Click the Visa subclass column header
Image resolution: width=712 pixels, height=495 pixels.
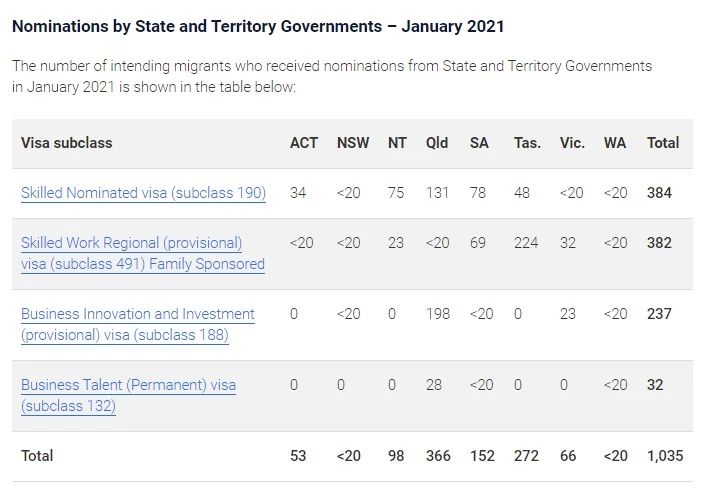(66, 143)
